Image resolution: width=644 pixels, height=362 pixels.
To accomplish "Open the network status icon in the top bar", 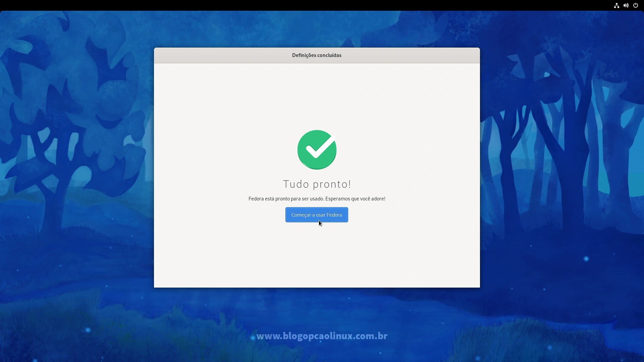I will click(616, 5).
